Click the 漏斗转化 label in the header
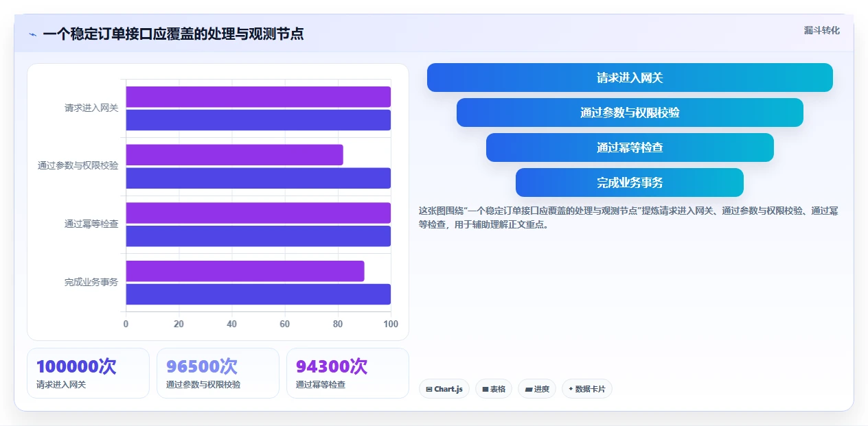Screen dimensions: 868x426 [x=821, y=30]
